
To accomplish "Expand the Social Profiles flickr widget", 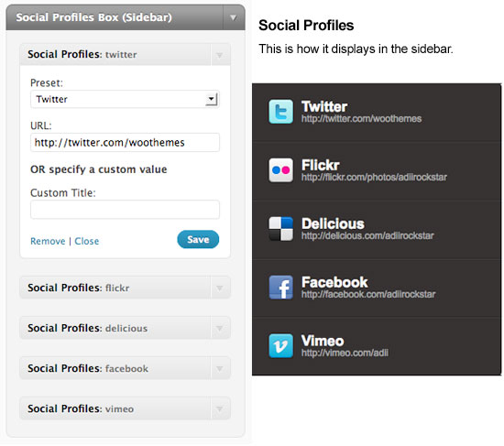I will (x=220, y=288).
